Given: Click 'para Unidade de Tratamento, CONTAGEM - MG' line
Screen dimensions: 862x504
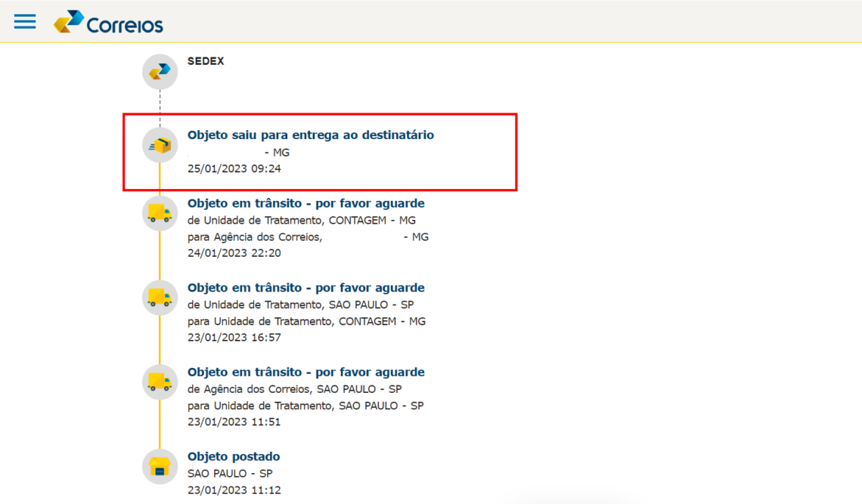Looking at the screenshot, I should (306, 321).
